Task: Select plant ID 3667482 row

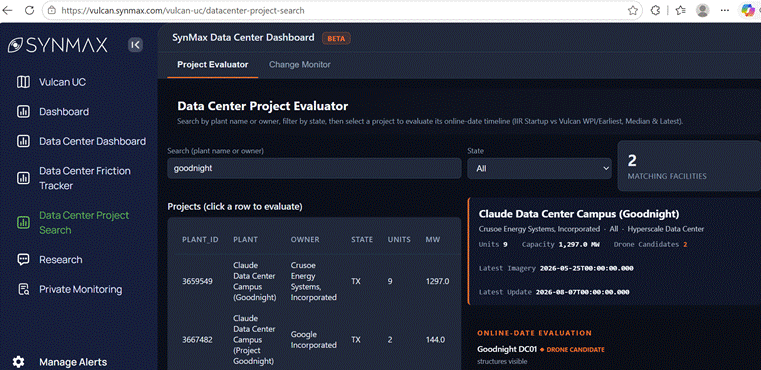Action: tap(314, 339)
